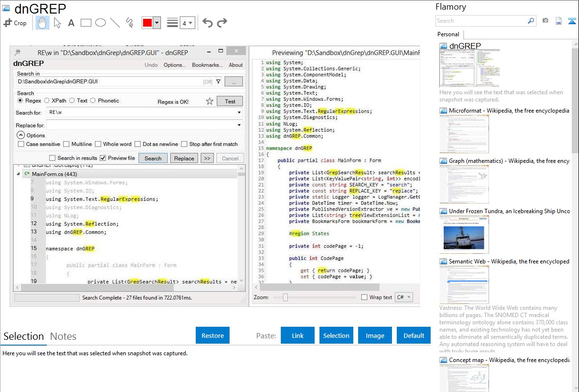
Task: Paste as Link button
Action: [x=298, y=335]
